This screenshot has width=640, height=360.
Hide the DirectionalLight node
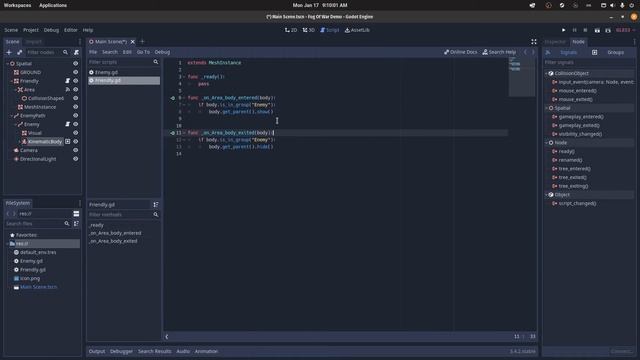coord(76,159)
